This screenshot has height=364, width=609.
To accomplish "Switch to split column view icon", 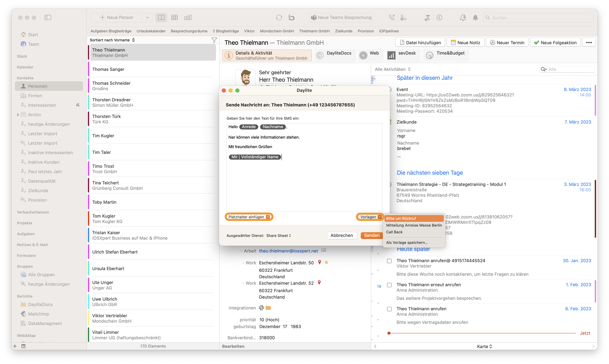I will [x=161, y=17].
